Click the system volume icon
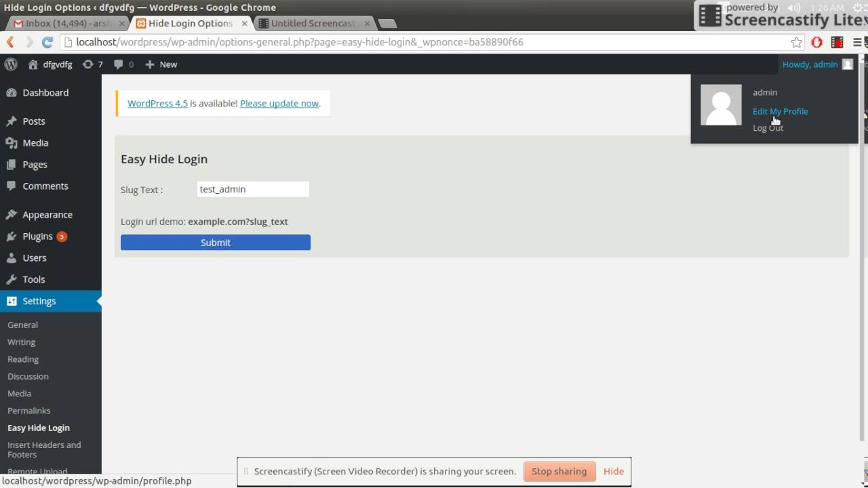 coord(793,7)
